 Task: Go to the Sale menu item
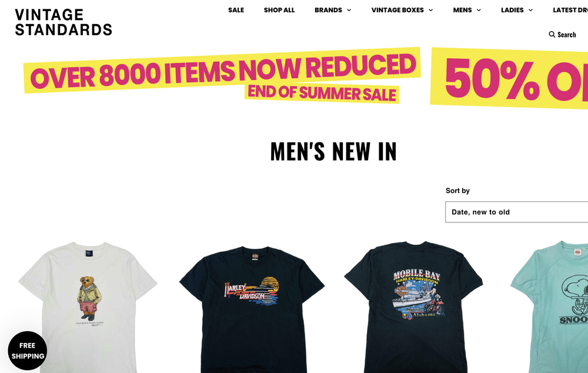click(236, 10)
